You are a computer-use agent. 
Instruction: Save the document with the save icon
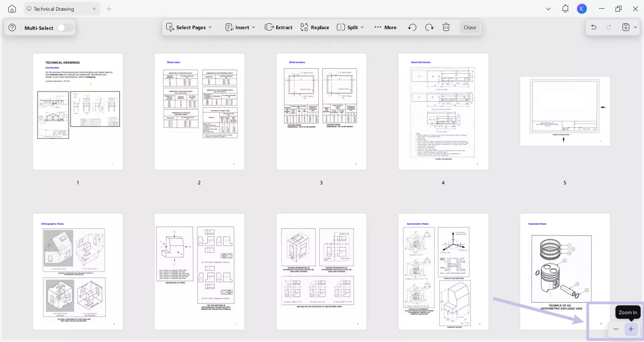click(626, 27)
